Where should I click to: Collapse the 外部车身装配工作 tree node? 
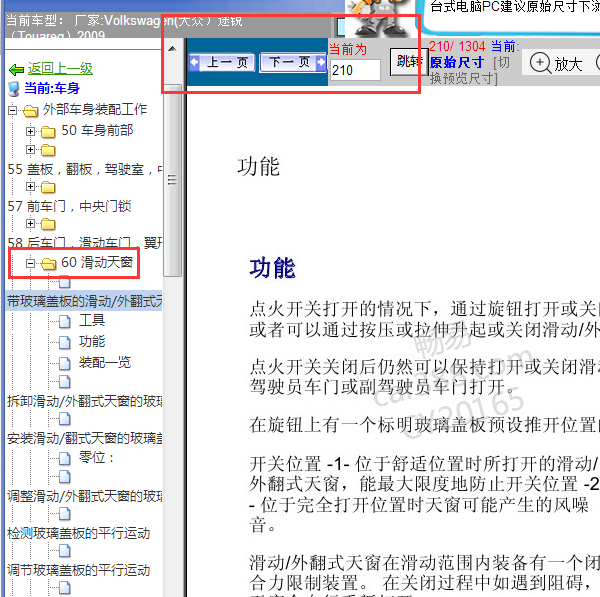[12, 110]
